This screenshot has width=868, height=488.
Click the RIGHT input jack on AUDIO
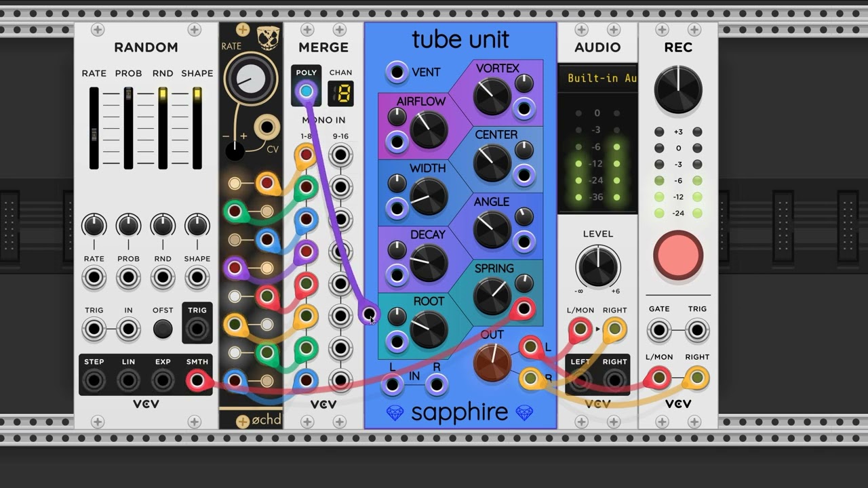pos(614,329)
